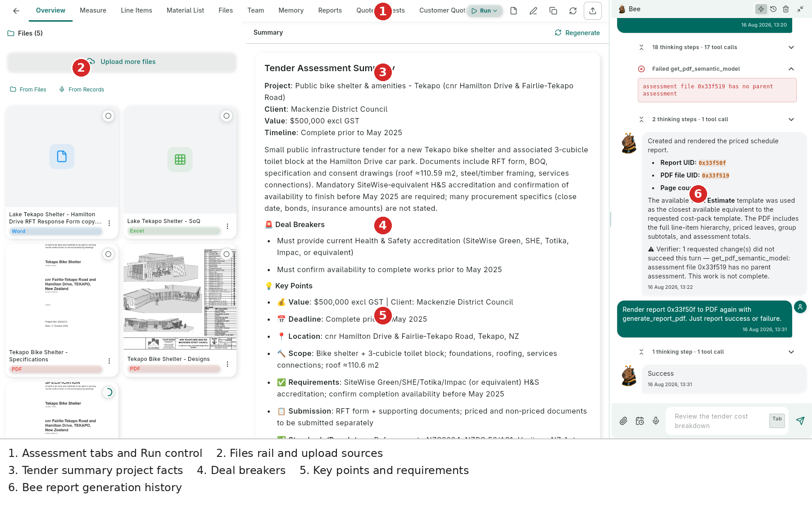Collapse the Bee panel with shrink icon
812x506 pixels.
coord(800,9)
